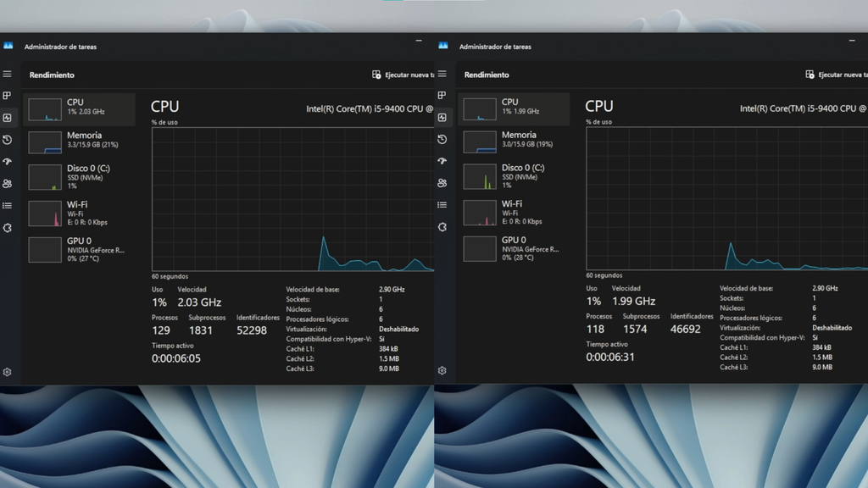Click Caché L3 9.0 MB value in left window
Screen dimensions: 868x488
[x=388, y=369]
